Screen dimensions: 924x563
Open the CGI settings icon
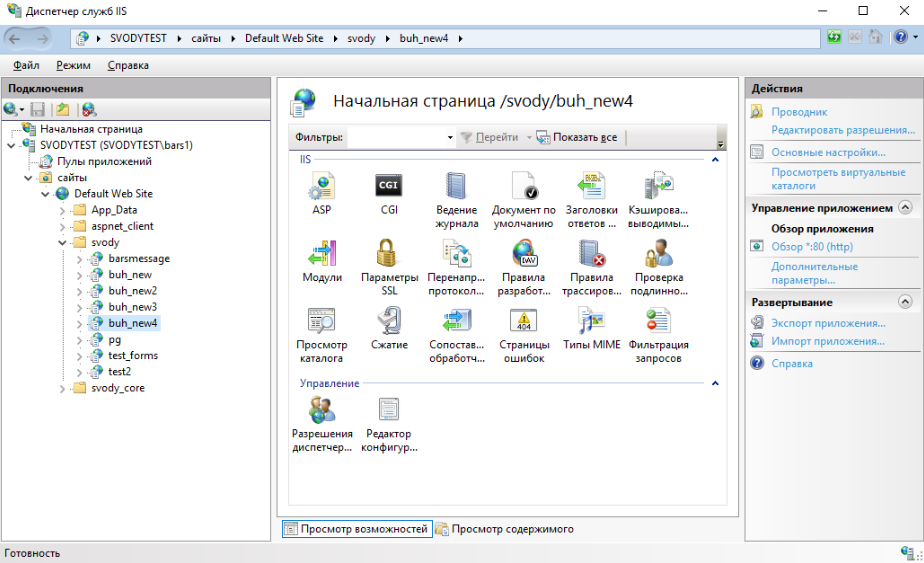point(389,186)
